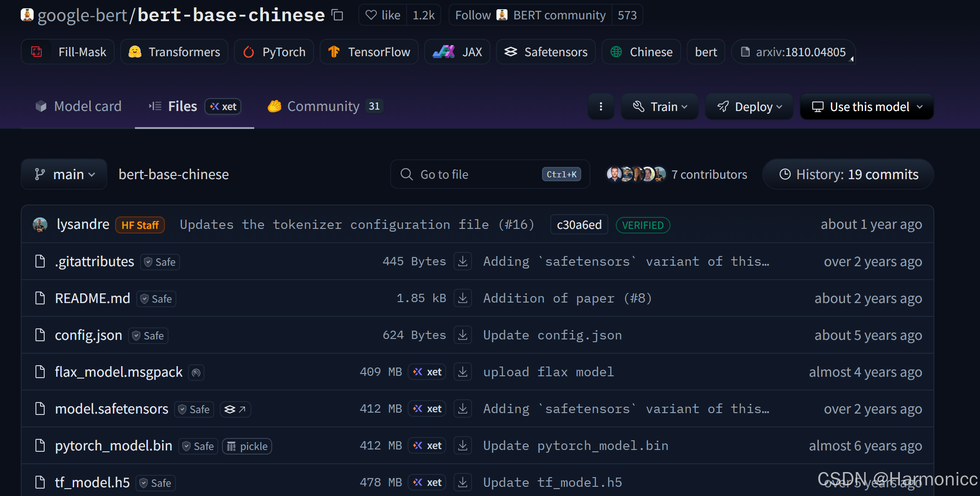Screen dimensions: 980x496
Task: Open the Use this model dropdown
Action: [x=867, y=107]
